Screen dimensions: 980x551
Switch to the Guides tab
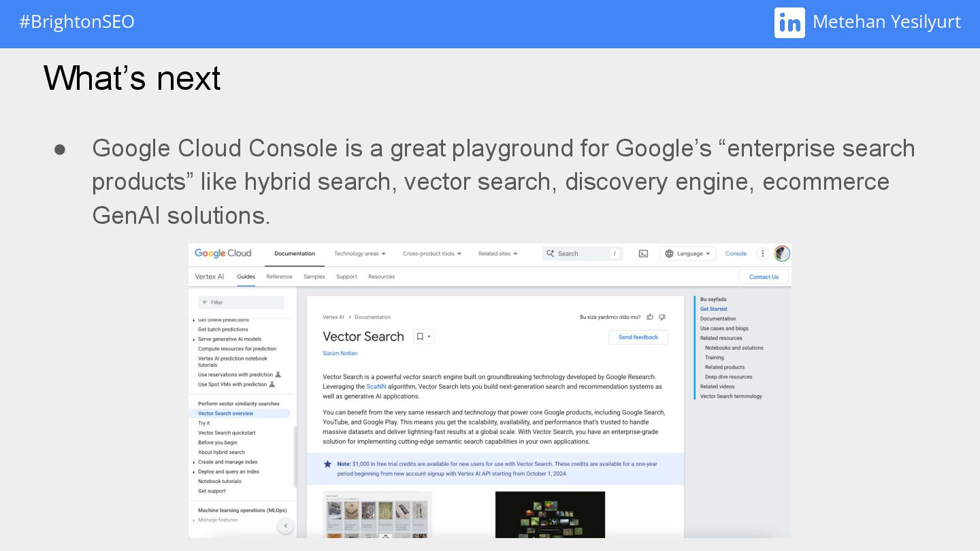pos(246,277)
